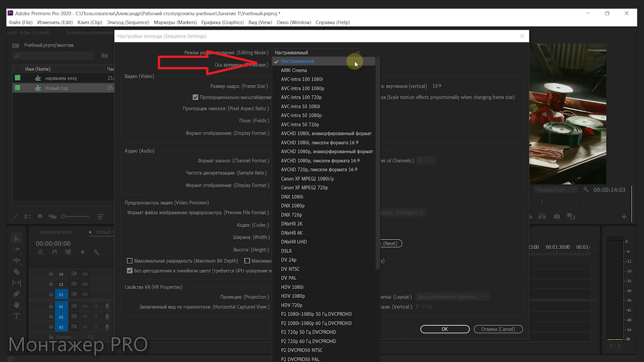
Task: Enable voice-over record on track A1
Action: pyautogui.click(x=107, y=306)
